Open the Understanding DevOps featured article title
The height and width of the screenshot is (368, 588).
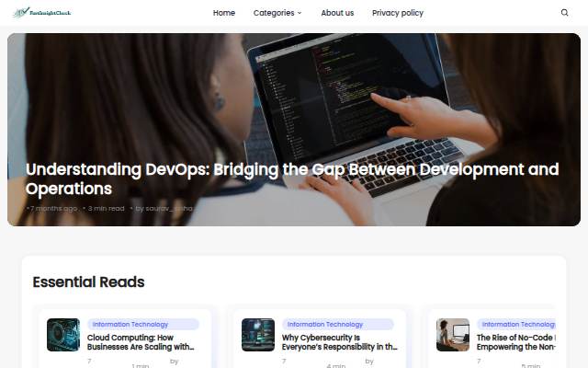coord(292,178)
